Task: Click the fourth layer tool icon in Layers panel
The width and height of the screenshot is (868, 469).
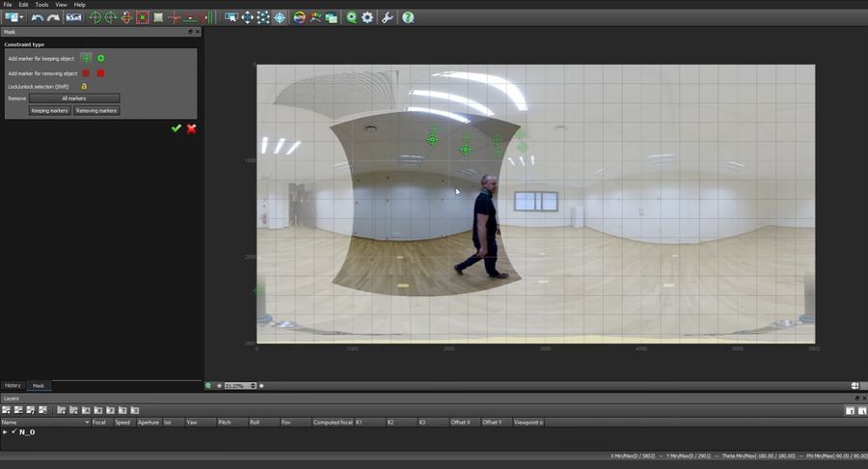Action: point(42,410)
